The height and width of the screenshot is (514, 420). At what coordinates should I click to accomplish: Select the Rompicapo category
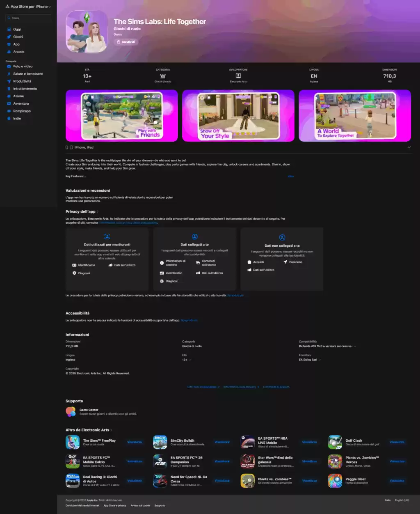pyautogui.click(x=22, y=111)
